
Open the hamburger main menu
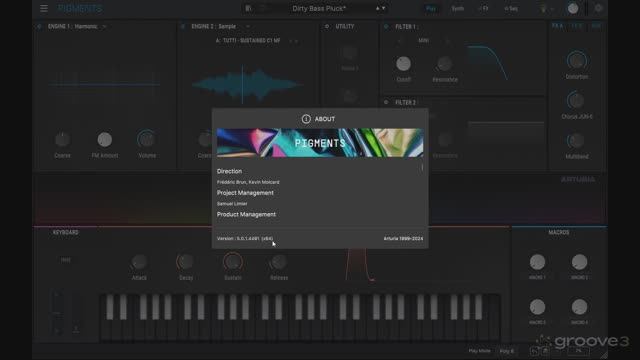click(x=44, y=8)
